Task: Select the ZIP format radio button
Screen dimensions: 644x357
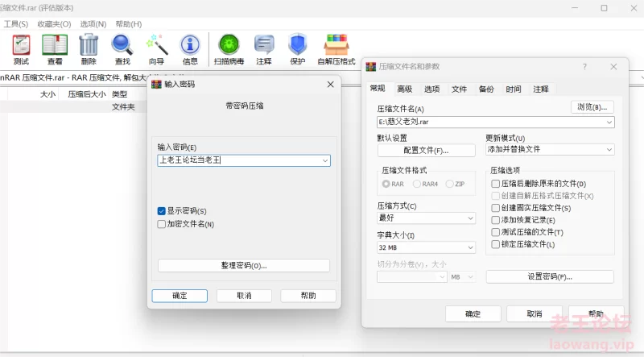Action: [x=449, y=184]
